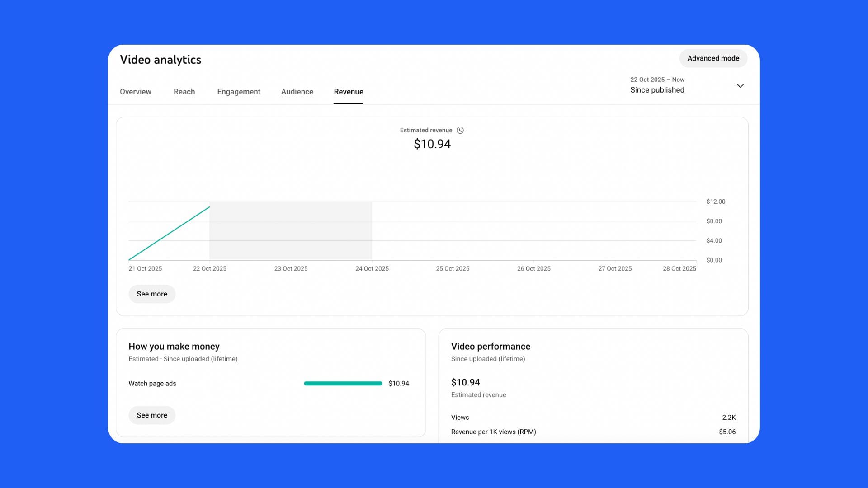The height and width of the screenshot is (488, 868).
Task: Select the Revenue tab
Action: [x=349, y=92]
